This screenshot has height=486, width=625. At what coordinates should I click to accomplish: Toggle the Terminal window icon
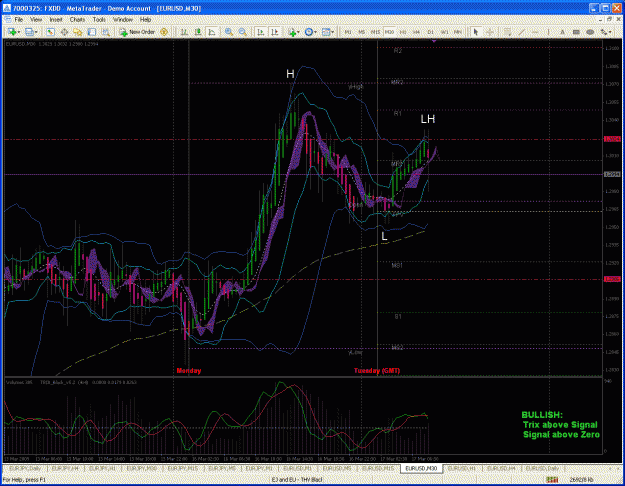(x=92, y=32)
